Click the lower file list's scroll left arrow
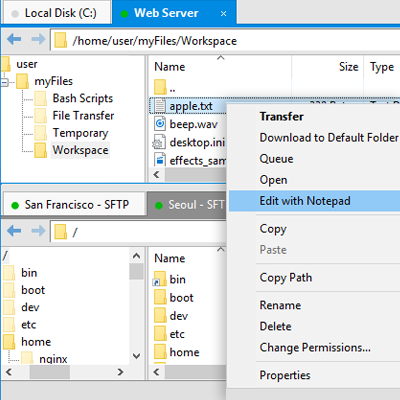Viewport: 400px width, 400px height. click(x=156, y=372)
